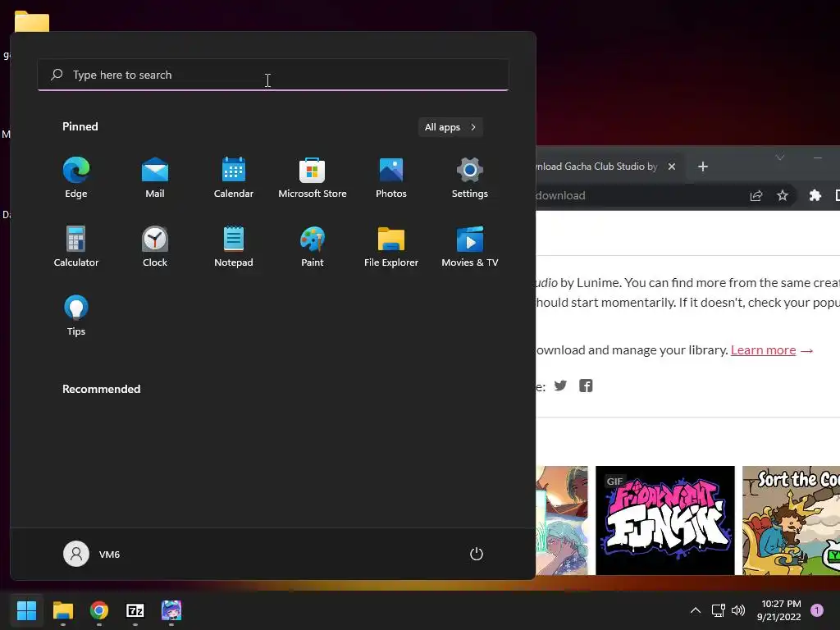The width and height of the screenshot is (840, 630).
Task: Open network status in system tray
Action: tap(718, 610)
